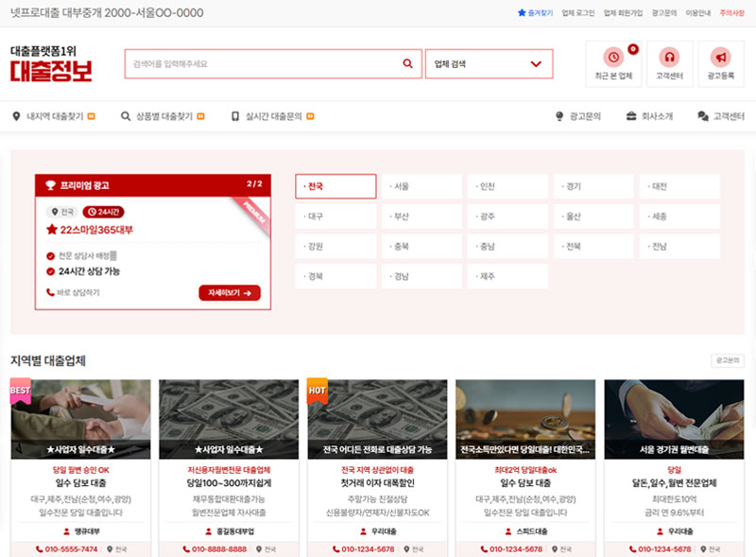This screenshot has width=756, height=557.
Task: Click the 자세히보기 button
Action: [x=229, y=293]
